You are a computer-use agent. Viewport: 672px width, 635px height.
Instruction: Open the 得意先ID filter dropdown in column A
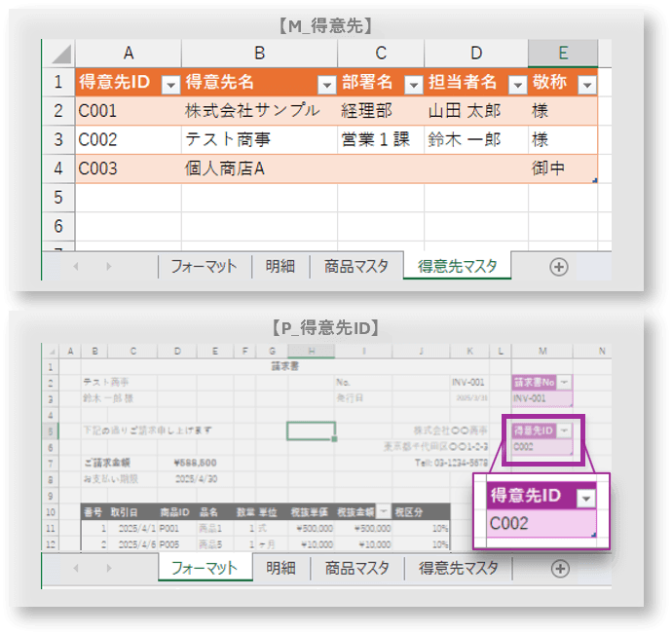point(169,85)
